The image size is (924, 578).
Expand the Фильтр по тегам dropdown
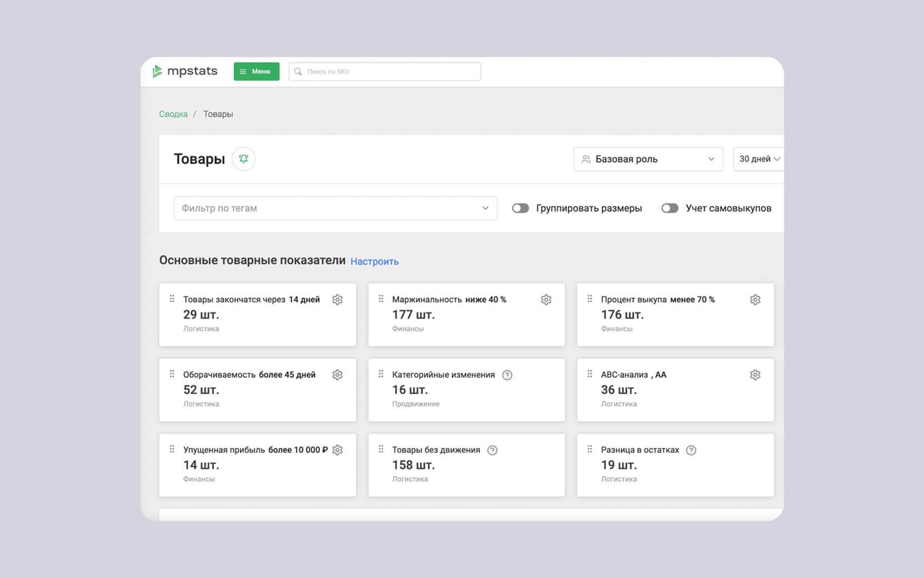pyautogui.click(x=335, y=208)
